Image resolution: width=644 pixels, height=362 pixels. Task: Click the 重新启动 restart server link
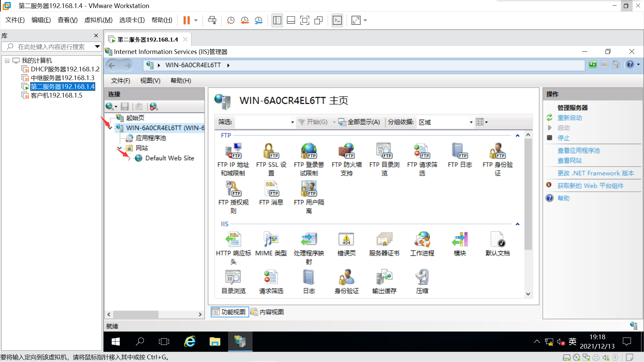(569, 118)
